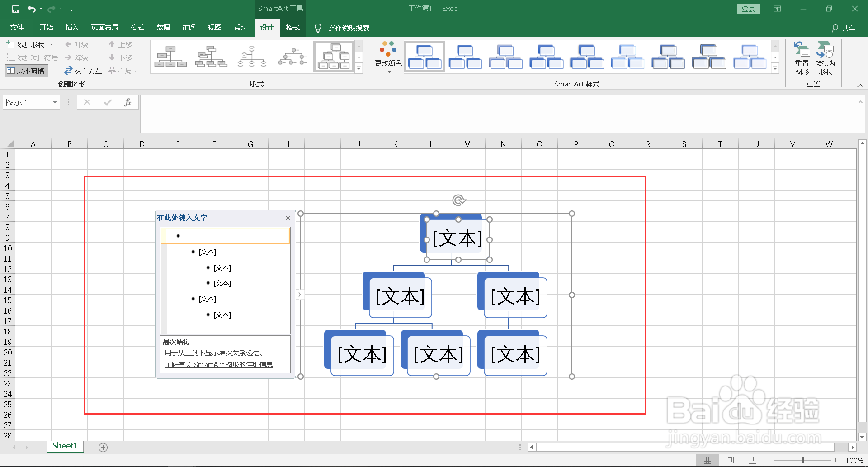Click the 登录 sign-in button

(748, 9)
